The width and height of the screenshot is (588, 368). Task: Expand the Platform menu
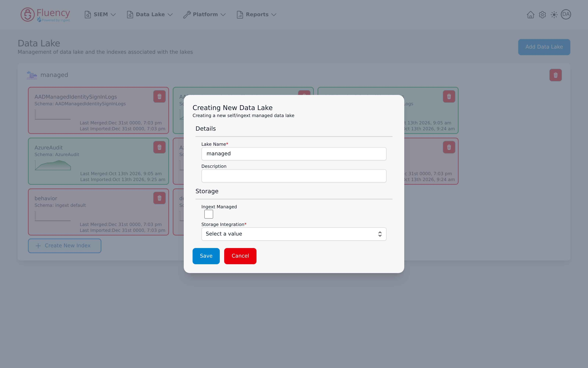click(x=205, y=15)
